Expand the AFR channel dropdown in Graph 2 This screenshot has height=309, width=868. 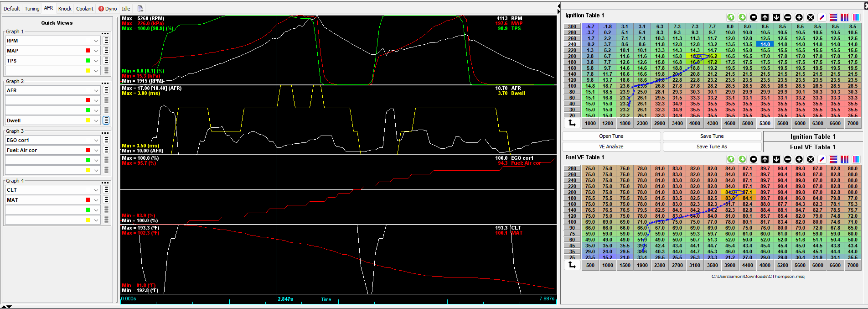96,90
